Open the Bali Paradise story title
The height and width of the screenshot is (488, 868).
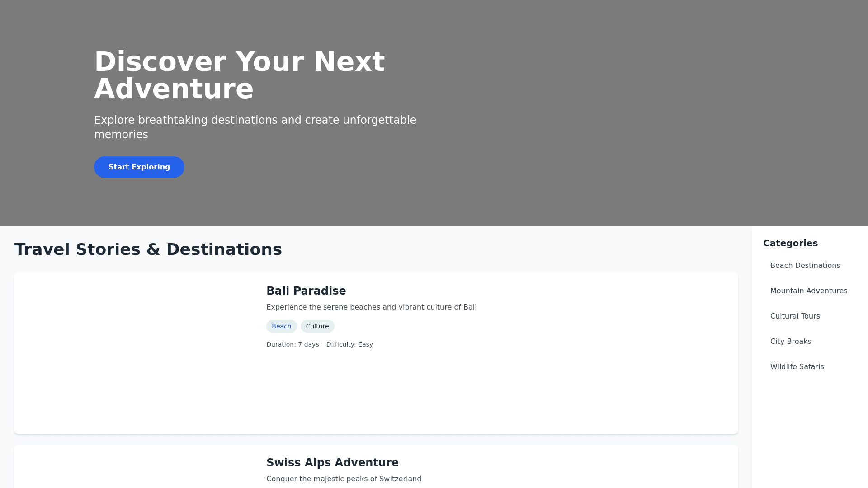(x=306, y=291)
